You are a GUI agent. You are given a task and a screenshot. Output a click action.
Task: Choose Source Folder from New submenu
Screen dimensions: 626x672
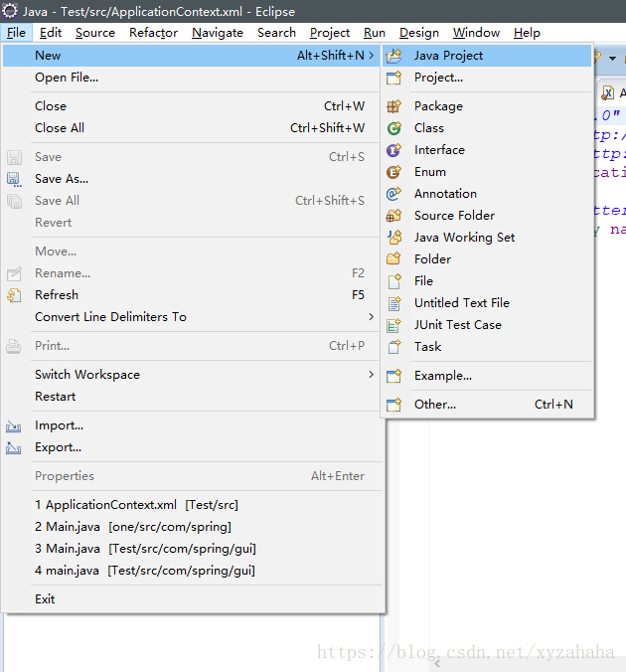tap(487, 216)
